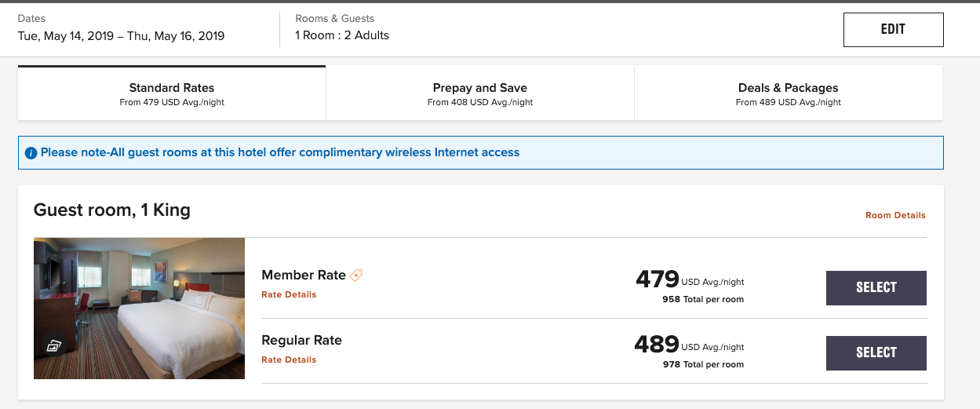The image size is (980, 409).
Task: Click the Regular Rate label
Action: [x=301, y=340]
